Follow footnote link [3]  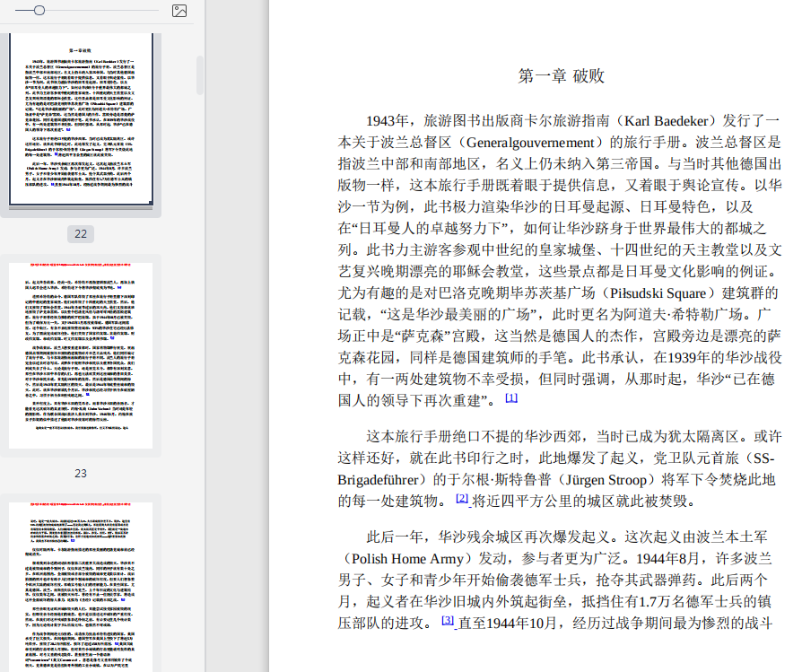coord(448,620)
